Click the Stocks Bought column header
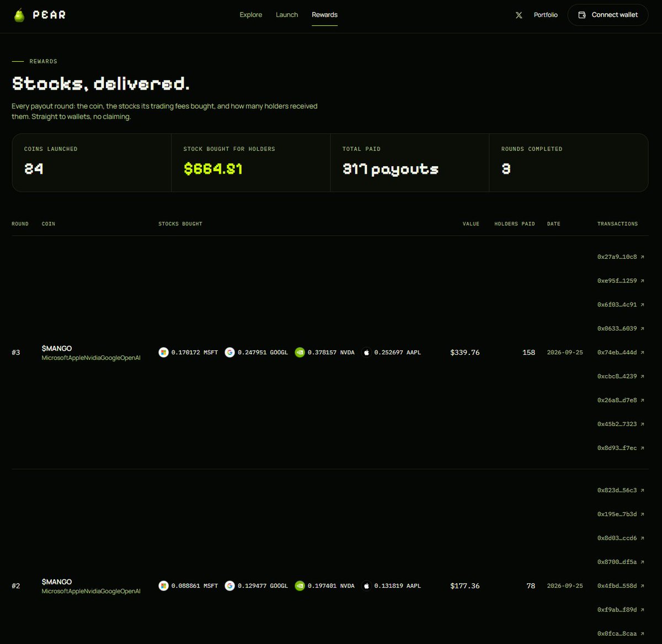Image resolution: width=662 pixels, height=644 pixels. [x=180, y=223]
